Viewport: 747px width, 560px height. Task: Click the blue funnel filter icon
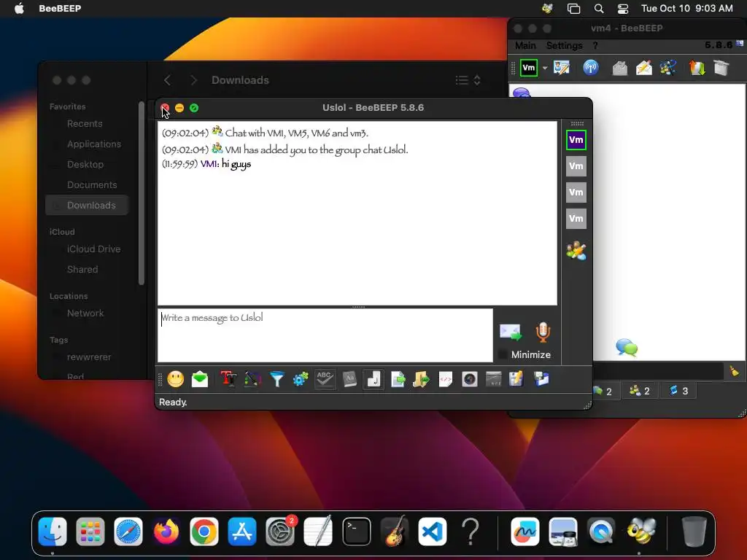point(276,379)
